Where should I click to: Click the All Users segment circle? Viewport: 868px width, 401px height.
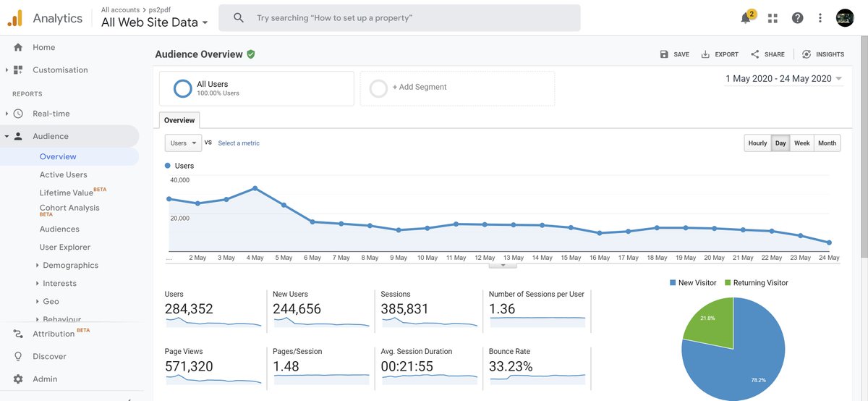(x=183, y=88)
